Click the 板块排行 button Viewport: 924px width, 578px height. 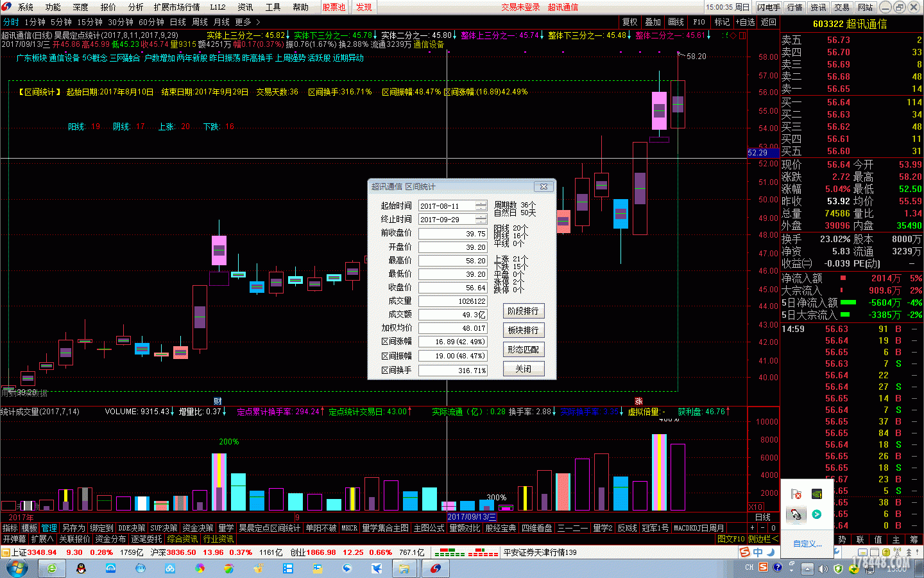523,330
